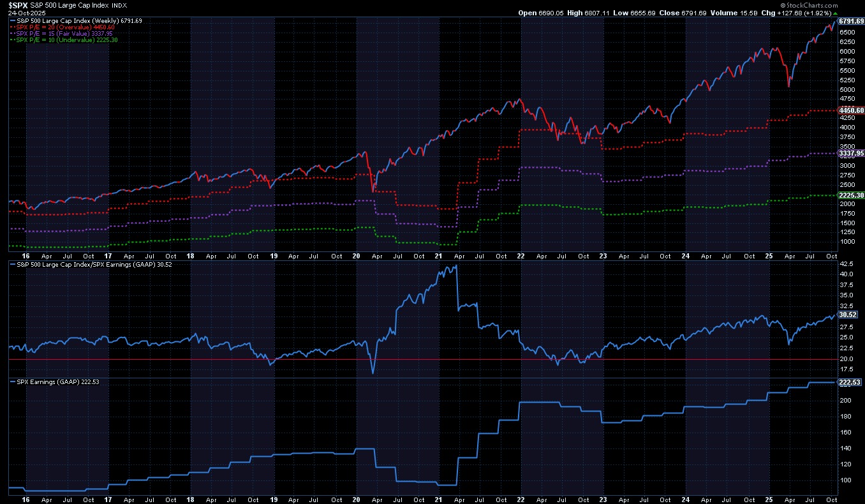Click the 6791.69 current price tag
Screen dimensions: 865x504
(851, 21)
